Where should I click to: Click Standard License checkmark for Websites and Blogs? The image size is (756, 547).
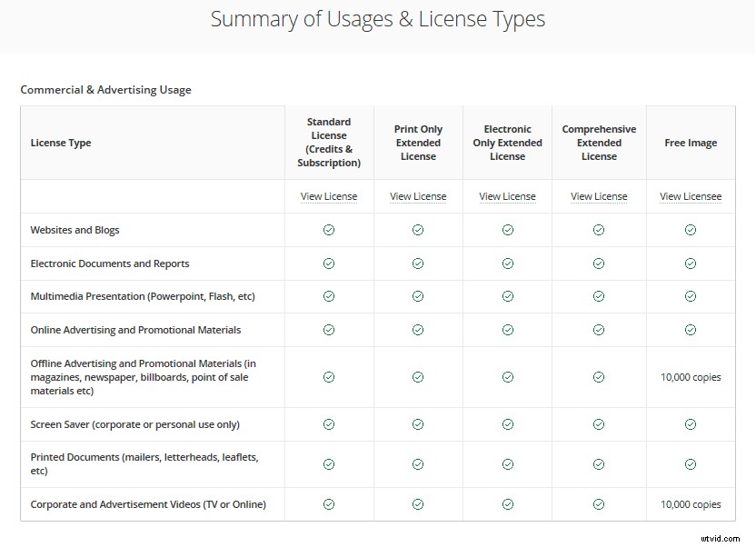pos(329,230)
